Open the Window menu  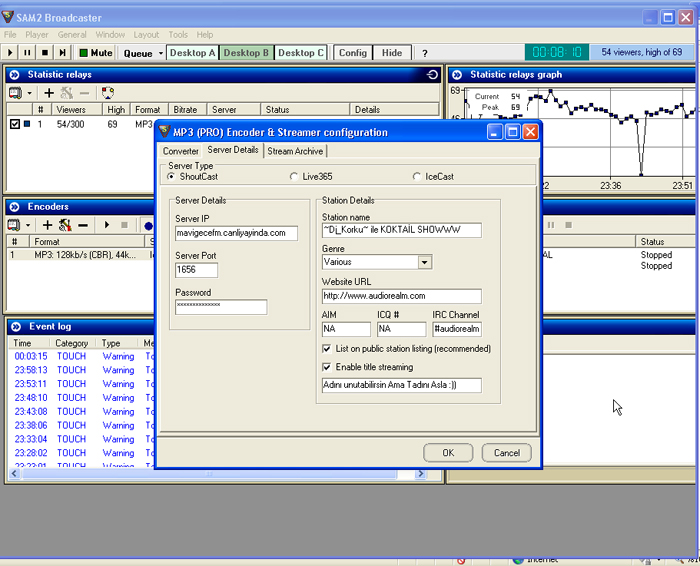pos(110,34)
